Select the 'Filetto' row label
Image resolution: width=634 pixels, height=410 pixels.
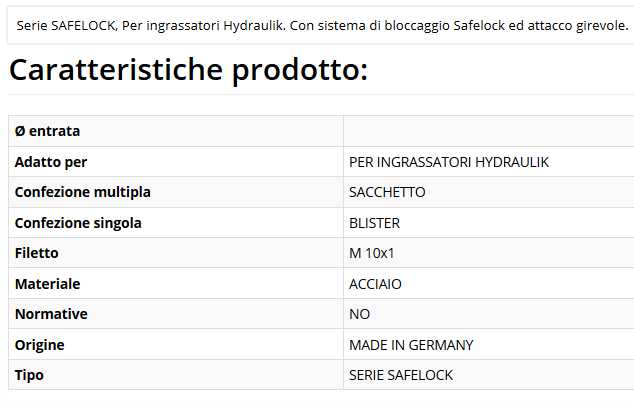37,253
